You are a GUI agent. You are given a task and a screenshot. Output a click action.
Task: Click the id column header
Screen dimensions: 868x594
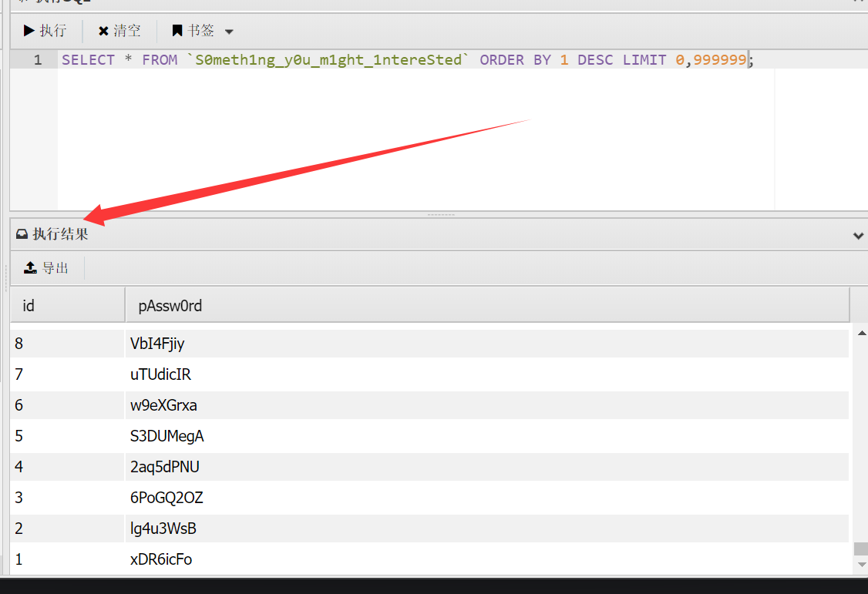point(29,306)
